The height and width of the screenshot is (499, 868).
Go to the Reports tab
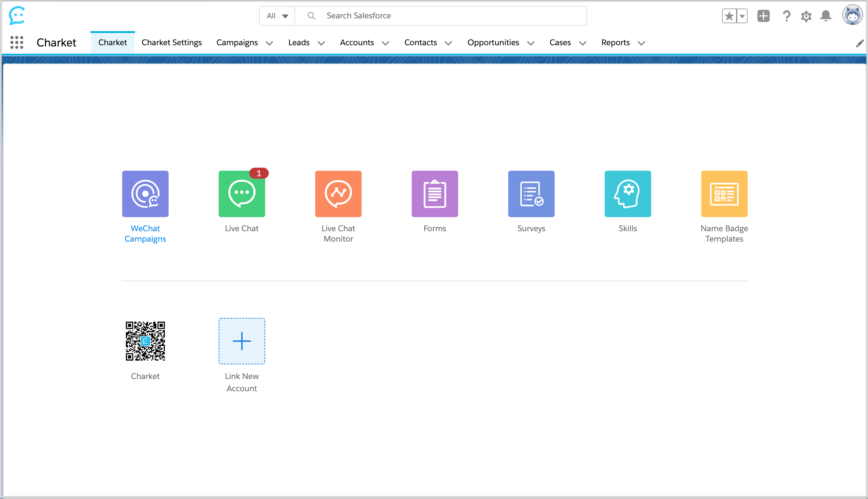pyautogui.click(x=615, y=42)
